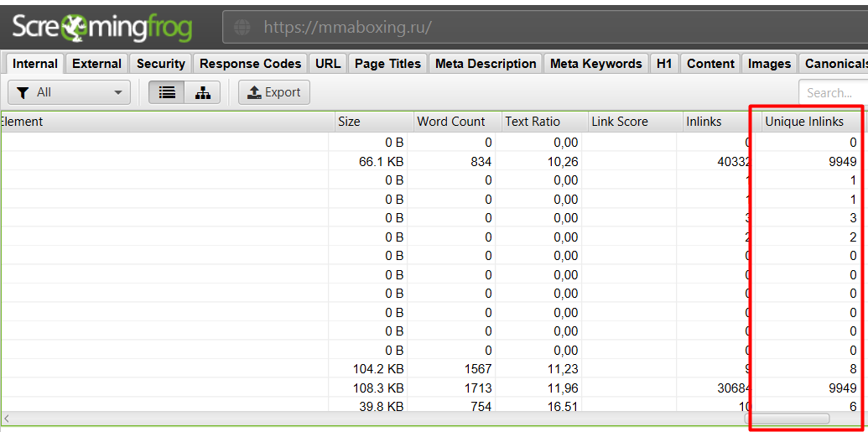Export the crawl data
Viewport: 868px width, 432px height.
[x=273, y=92]
